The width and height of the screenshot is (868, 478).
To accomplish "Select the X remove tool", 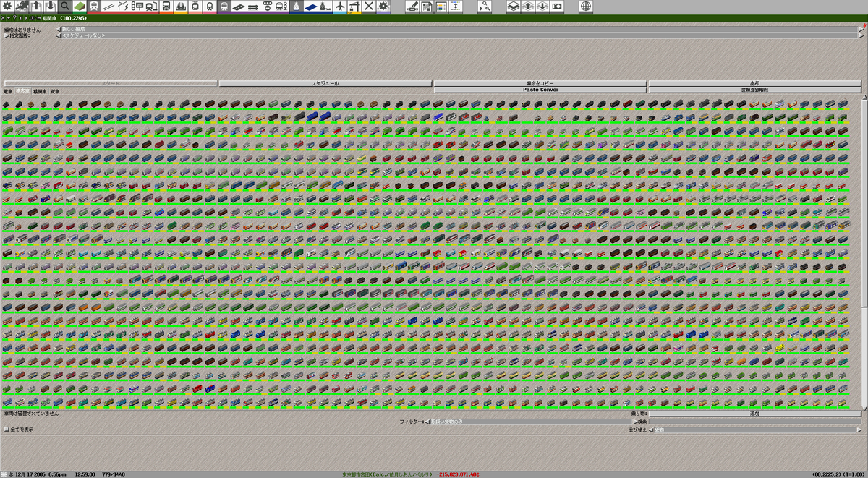I will 369,7.
